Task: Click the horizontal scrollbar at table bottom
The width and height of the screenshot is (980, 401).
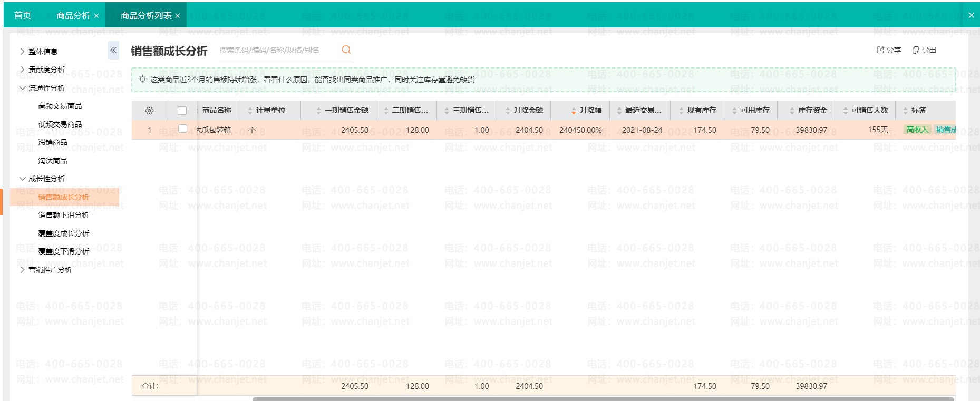Action: pos(603,399)
